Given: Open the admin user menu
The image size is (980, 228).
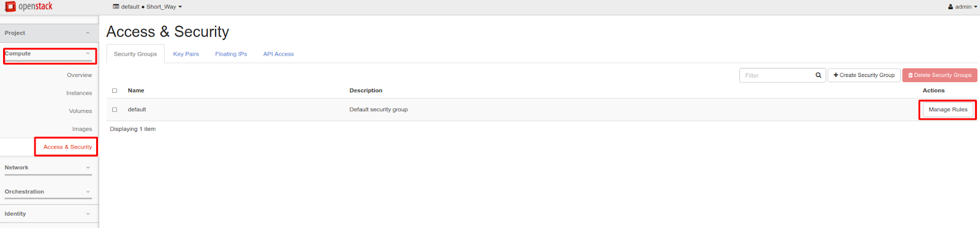Looking at the screenshot, I should point(962,7).
